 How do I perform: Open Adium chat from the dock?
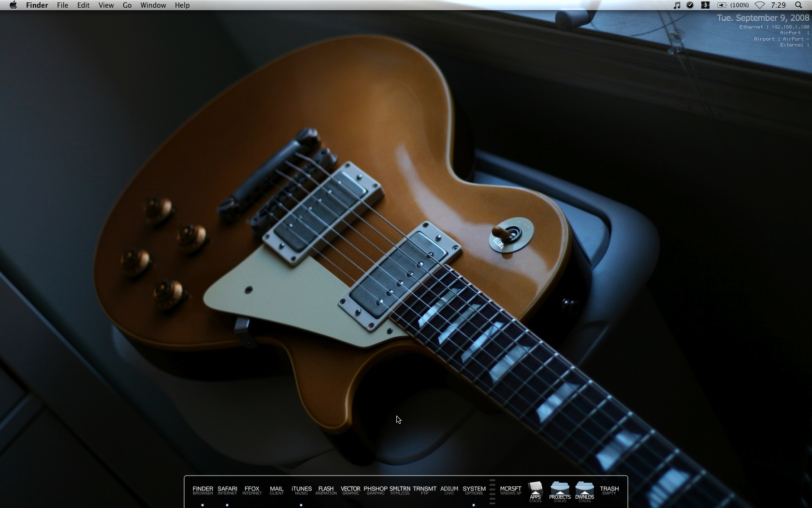[449, 491]
